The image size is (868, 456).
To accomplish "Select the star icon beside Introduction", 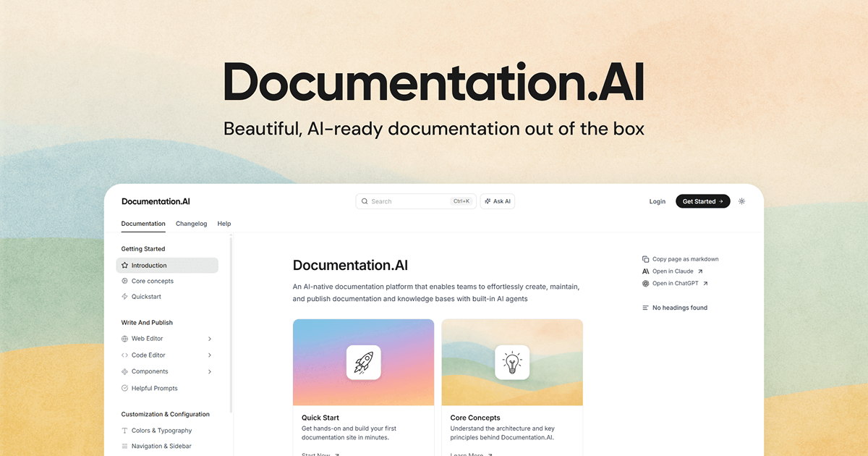I will 125,266.
